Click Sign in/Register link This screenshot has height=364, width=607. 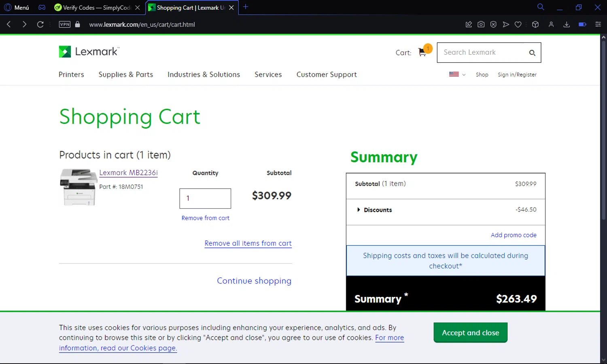(x=517, y=74)
